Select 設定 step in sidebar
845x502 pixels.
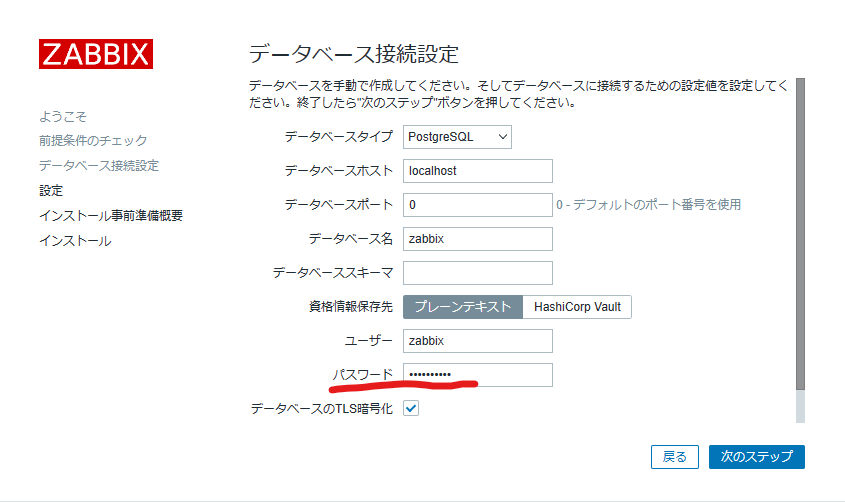tap(51, 191)
